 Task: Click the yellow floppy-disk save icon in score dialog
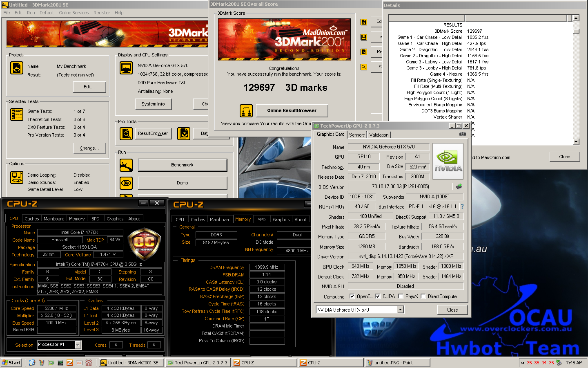[364, 37]
